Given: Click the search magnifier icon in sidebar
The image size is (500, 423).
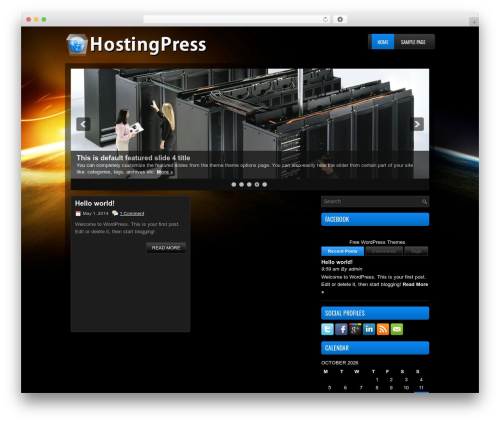Looking at the screenshot, I should pos(424,201).
